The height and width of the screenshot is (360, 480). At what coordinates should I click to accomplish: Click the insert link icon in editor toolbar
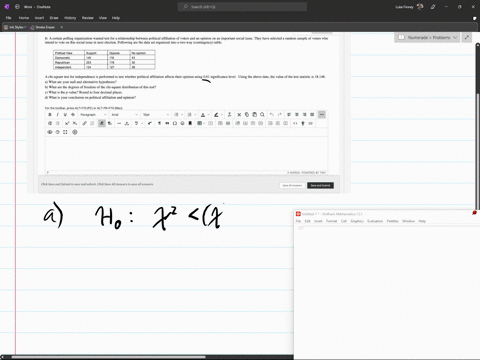click(85, 123)
